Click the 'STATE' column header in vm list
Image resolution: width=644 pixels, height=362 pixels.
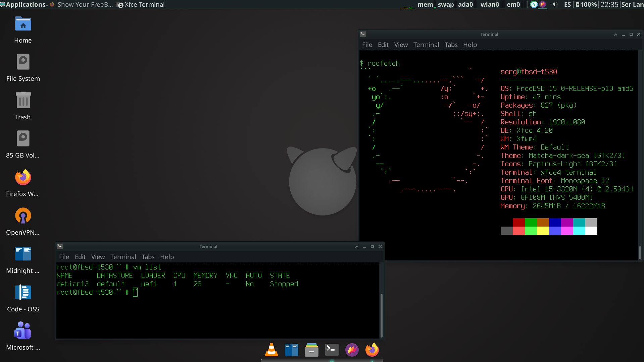280,276
